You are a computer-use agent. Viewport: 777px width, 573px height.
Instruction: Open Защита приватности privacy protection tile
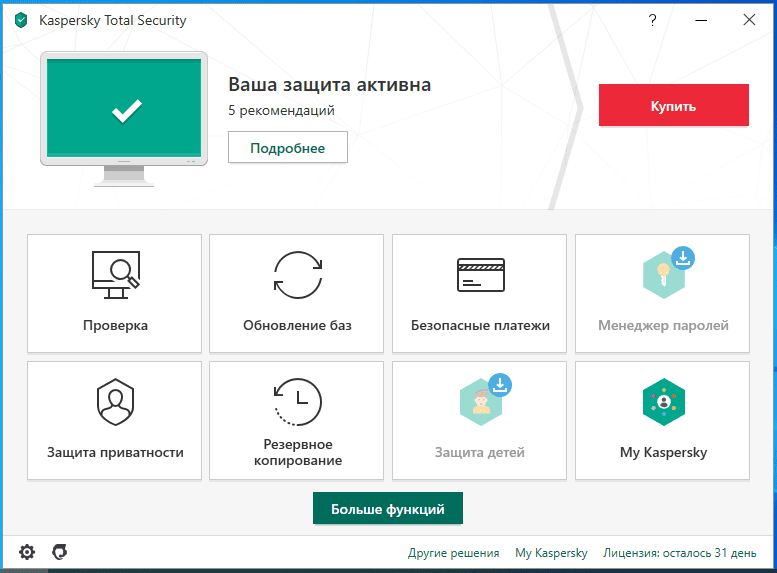point(114,420)
